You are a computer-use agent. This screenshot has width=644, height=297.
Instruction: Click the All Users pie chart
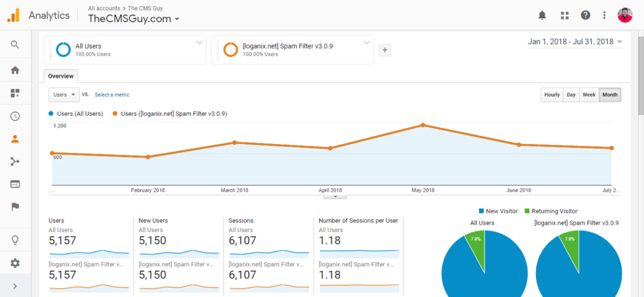click(x=484, y=264)
